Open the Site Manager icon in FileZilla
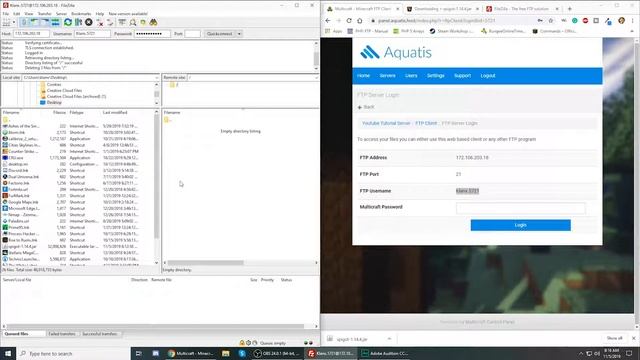 [6, 22]
